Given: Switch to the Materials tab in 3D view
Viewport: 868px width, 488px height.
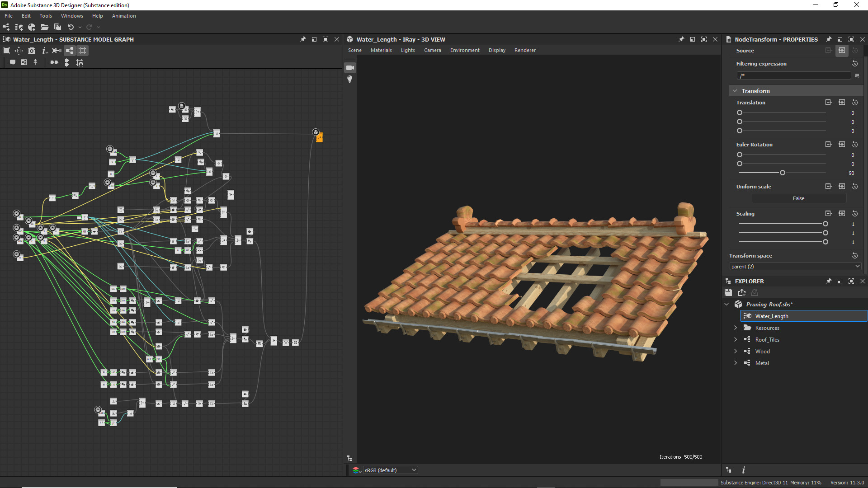Looking at the screenshot, I should point(381,50).
